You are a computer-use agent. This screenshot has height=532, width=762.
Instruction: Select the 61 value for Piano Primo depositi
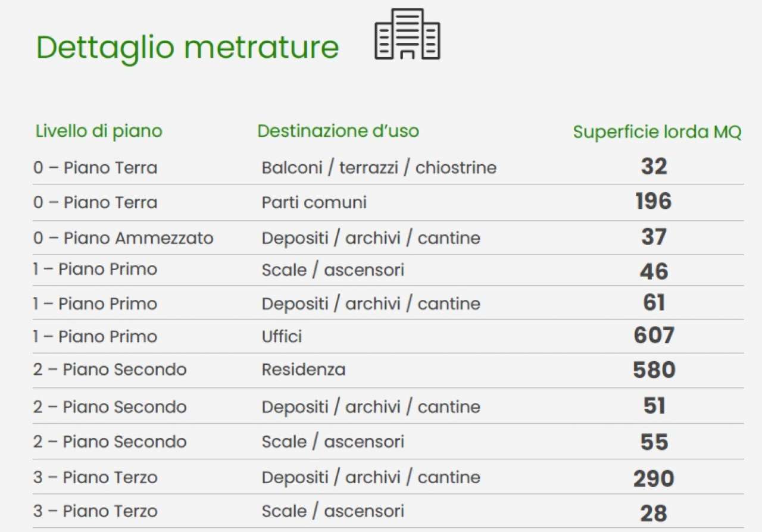[654, 303]
